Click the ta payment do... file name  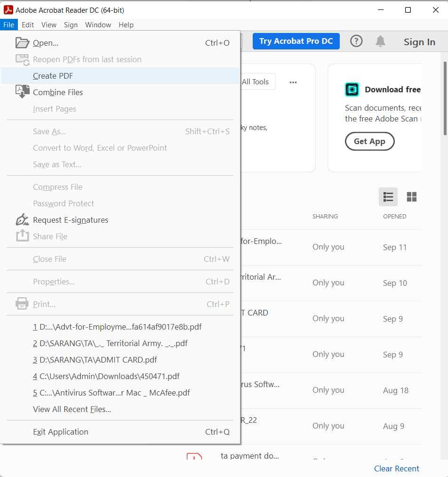point(249,456)
